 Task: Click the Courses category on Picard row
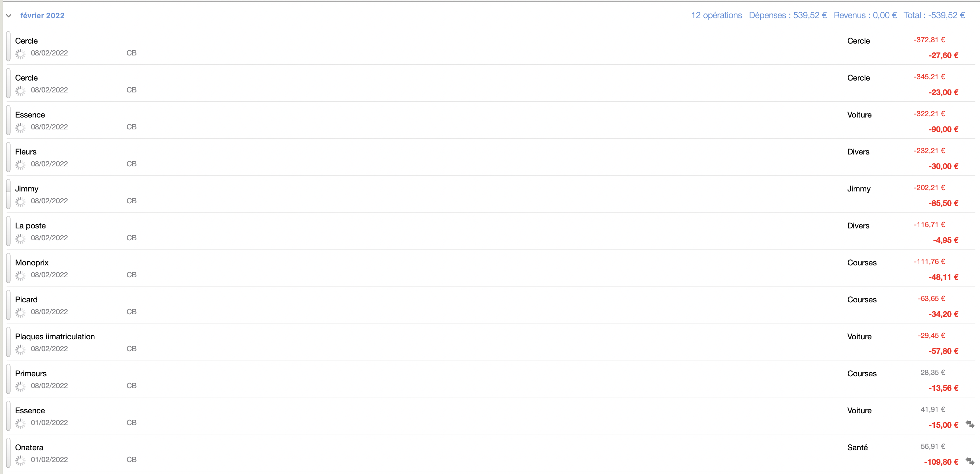pos(862,300)
